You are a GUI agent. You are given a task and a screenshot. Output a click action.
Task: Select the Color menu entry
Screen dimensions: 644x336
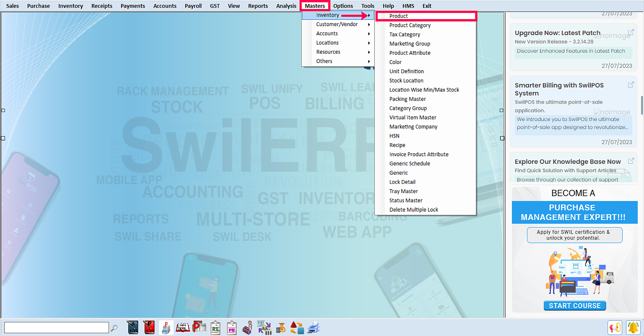pyautogui.click(x=425, y=62)
